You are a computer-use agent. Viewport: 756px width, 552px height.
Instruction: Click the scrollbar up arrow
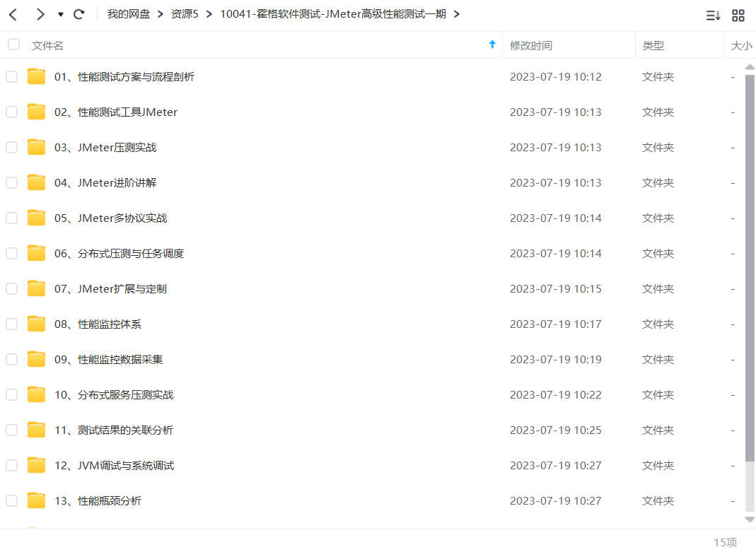coord(750,67)
